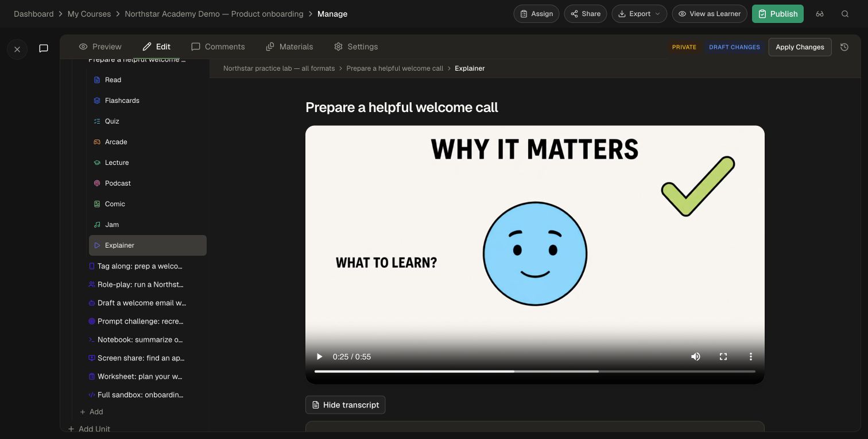Close the editor with X button
Image resolution: width=868 pixels, height=439 pixels.
[x=17, y=49]
